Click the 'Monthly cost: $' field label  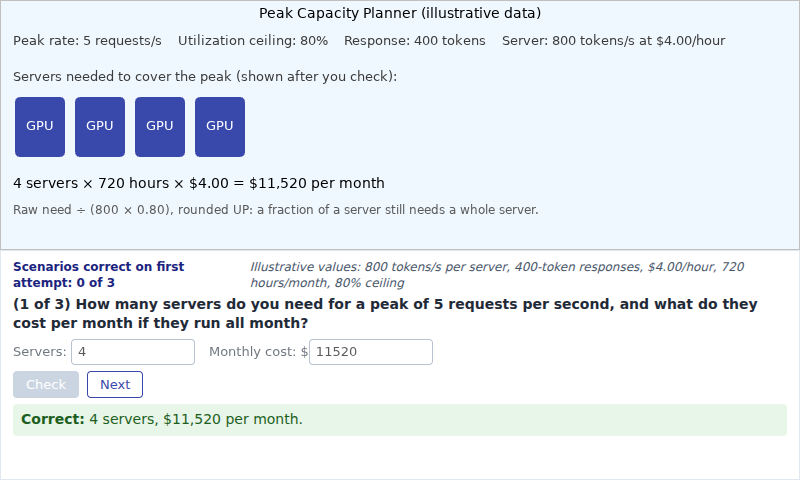pos(258,352)
